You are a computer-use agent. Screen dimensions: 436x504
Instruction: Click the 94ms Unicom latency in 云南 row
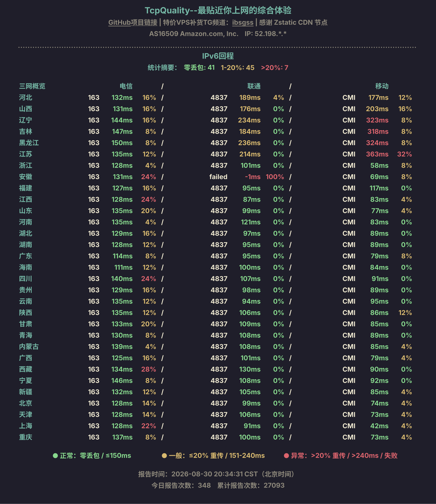[251, 301]
